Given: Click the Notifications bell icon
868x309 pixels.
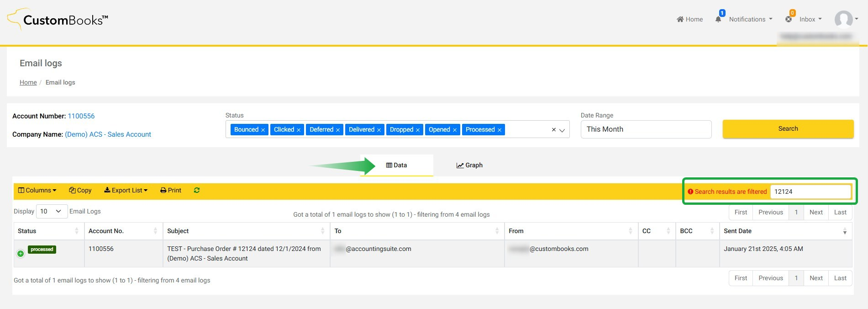Looking at the screenshot, I should (x=718, y=19).
